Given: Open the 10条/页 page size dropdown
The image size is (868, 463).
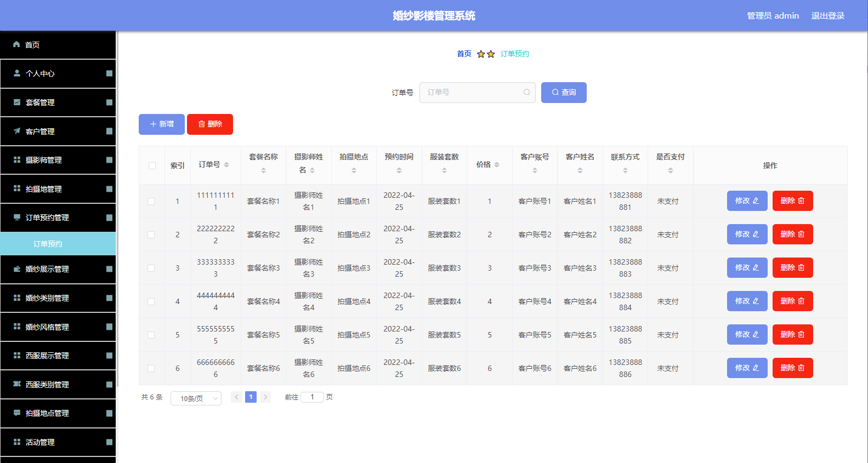Looking at the screenshot, I should [196, 398].
